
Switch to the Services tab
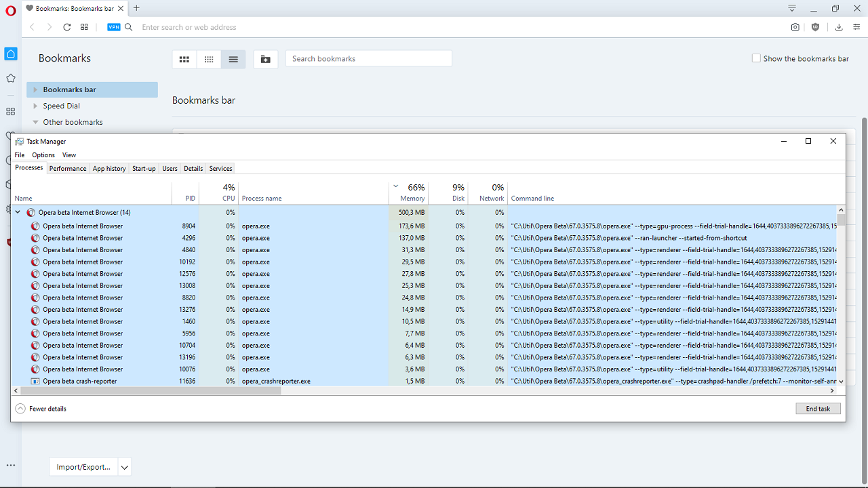click(220, 169)
